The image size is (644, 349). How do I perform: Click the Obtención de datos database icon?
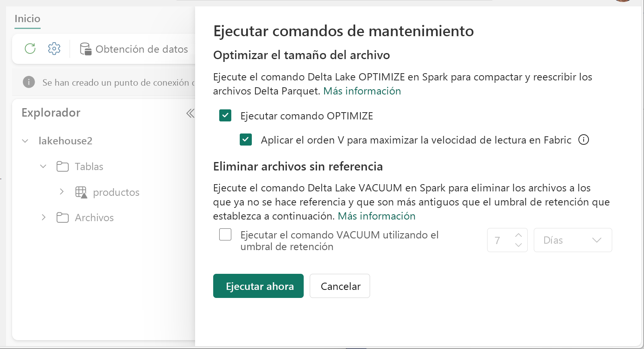pyautogui.click(x=85, y=49)
